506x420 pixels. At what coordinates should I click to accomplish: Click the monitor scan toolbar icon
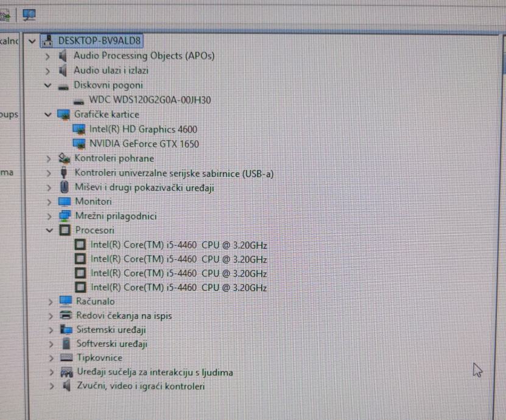click(x=29, y=15)
